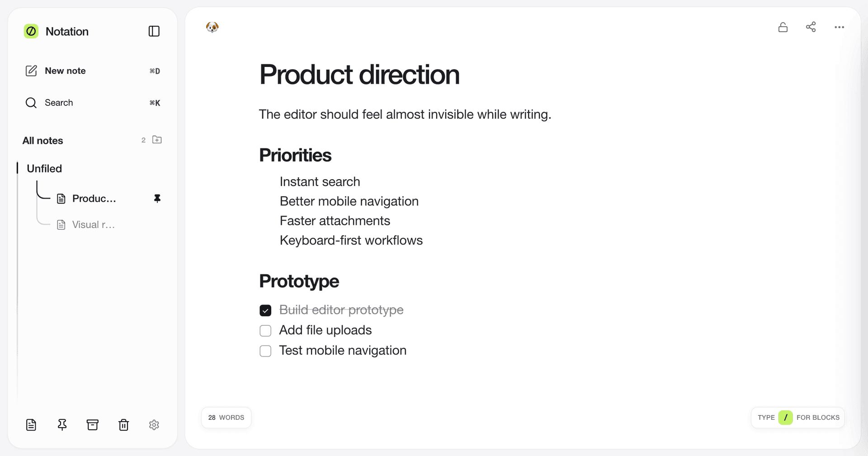Collapse the Unfiled folder
The width and height of the screenshot is (868, 456).
(x=44, y=169)
